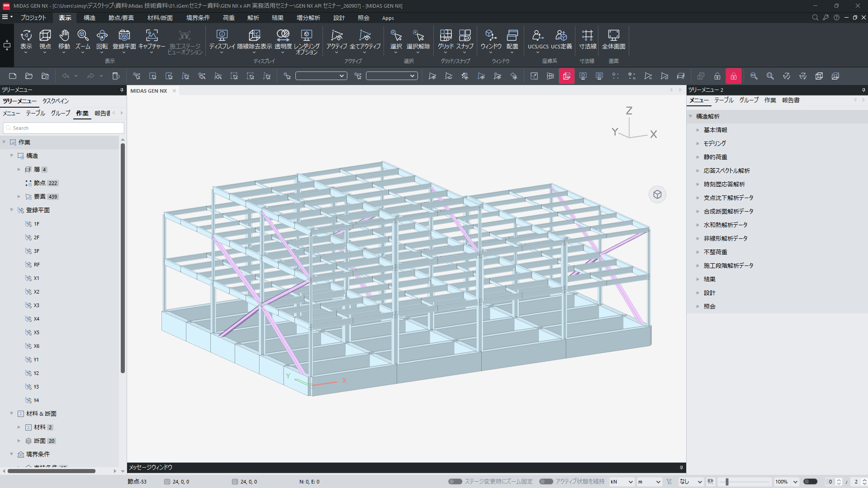The image size is (868, 488).
Task: Open the 透明度 transparency tool
Action: coord(283,39)
